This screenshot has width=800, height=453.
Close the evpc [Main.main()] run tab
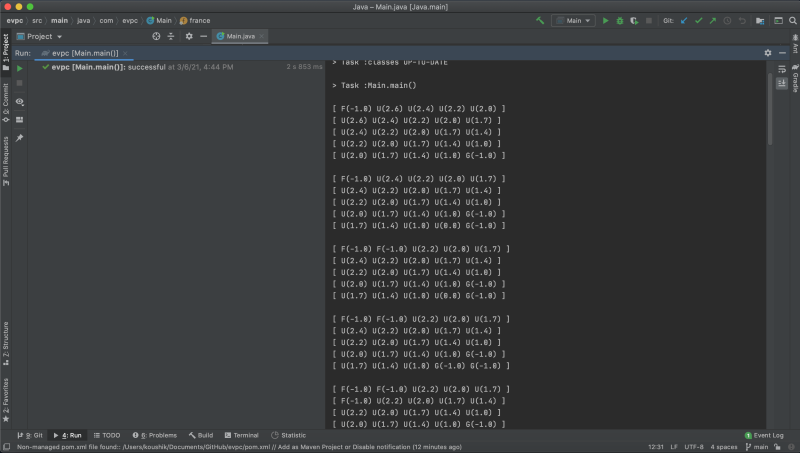coord(125,53)
